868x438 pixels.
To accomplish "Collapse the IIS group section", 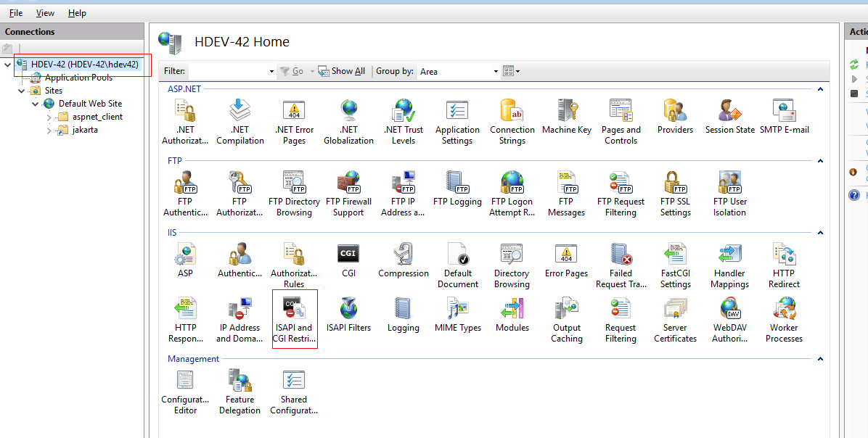I will 820,233.
